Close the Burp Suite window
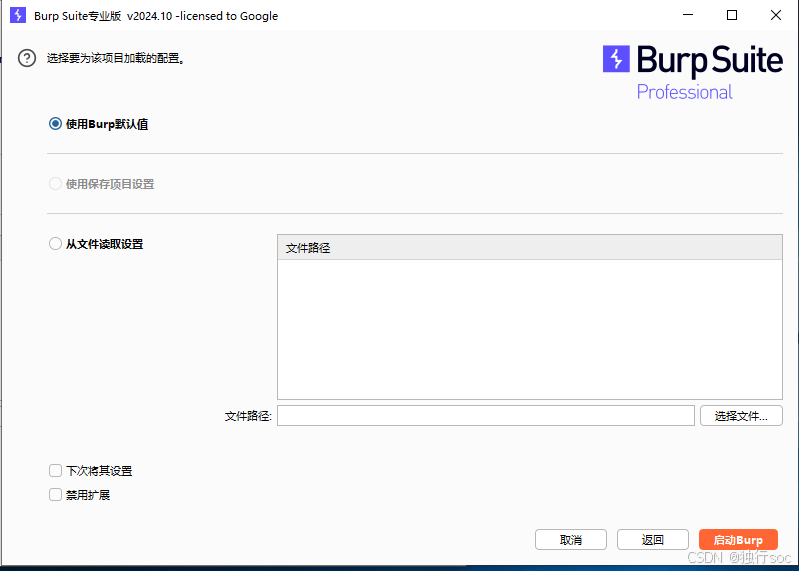 pyautogui.click(x=776, y=15)
